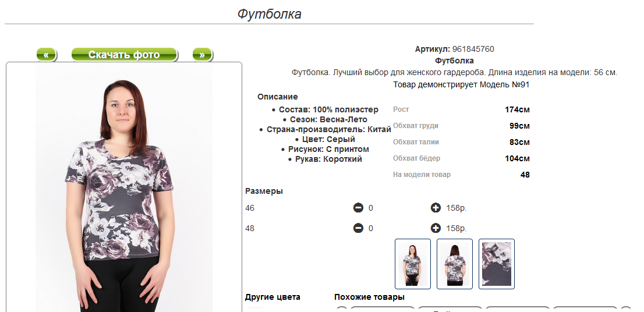Screen dimensions: 644x312
Task: Click the Футболка page heading
Action: click(269, 14)
